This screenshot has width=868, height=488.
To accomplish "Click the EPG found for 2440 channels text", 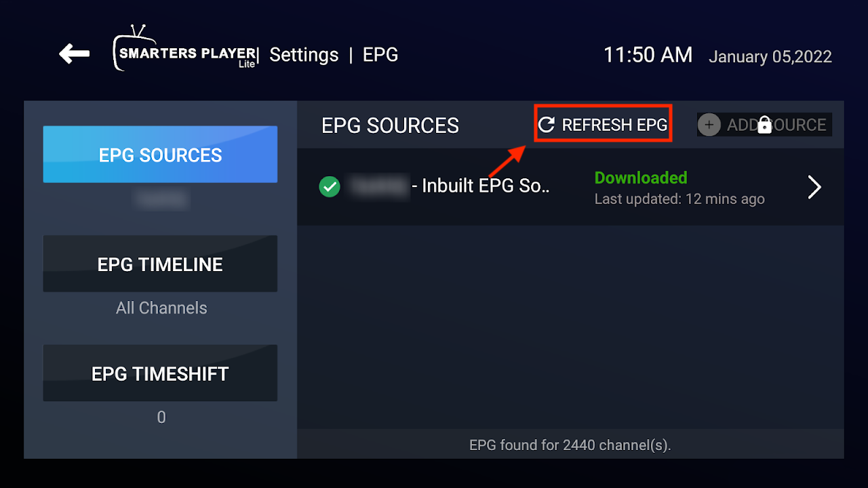I will point(570,445).
